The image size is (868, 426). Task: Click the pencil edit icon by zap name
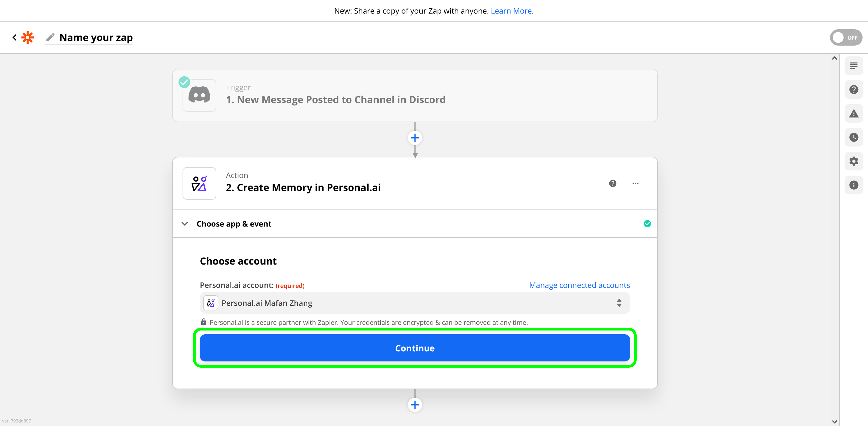50,37
